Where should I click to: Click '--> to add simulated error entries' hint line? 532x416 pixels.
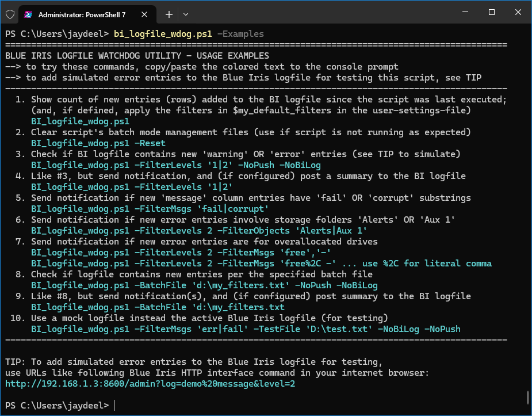coord(243,77)
